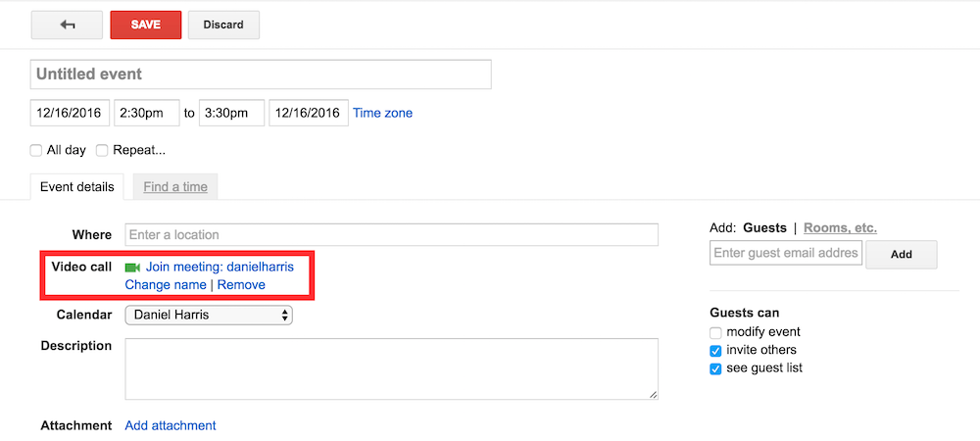Click the back arrow icon button
Screen dimensions: 980x441
pyautogui.click(x=67, y=25)
